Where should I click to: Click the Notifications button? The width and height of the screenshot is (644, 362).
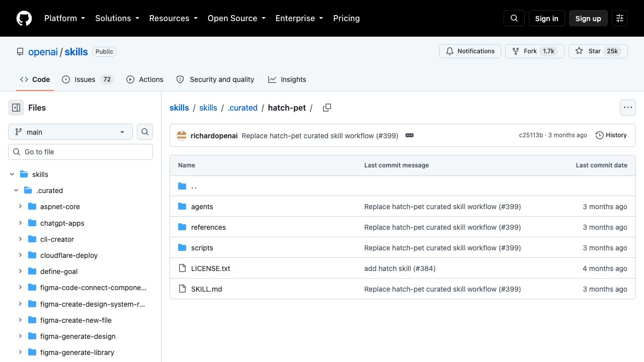(x=470, y=51)
